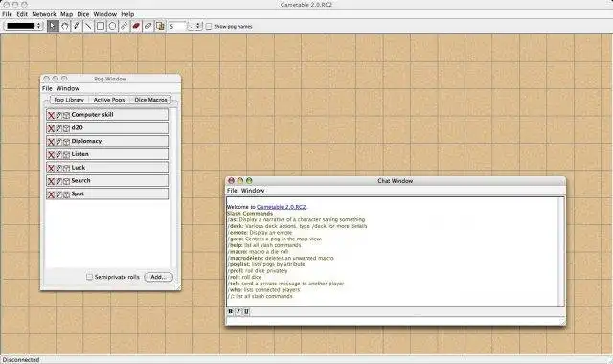Click the chat message input field
Screen dimensions: 613x364
(395, 321)
